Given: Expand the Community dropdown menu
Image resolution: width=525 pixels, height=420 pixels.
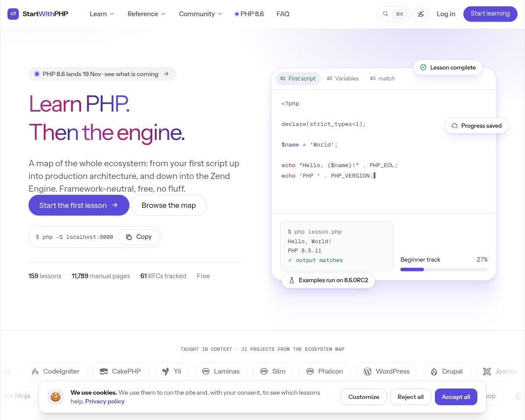Looking at the screenshot, I should coord(200,14).
